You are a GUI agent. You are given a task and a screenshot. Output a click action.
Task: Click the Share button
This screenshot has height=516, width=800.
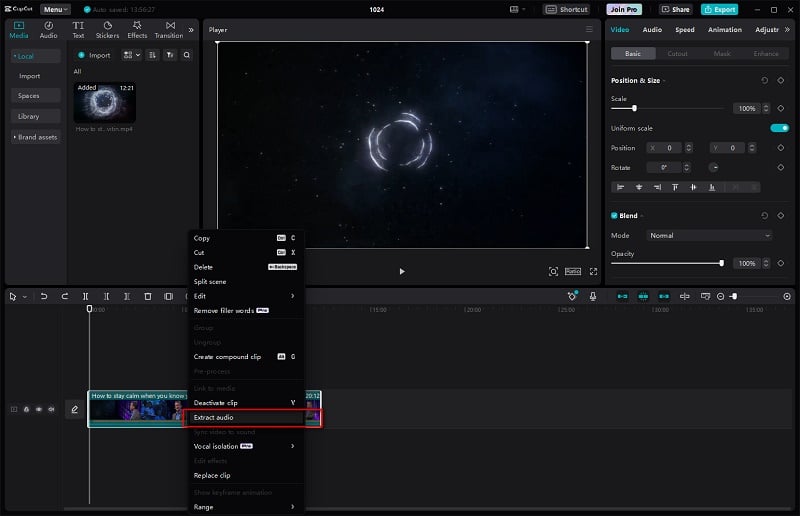676,9
